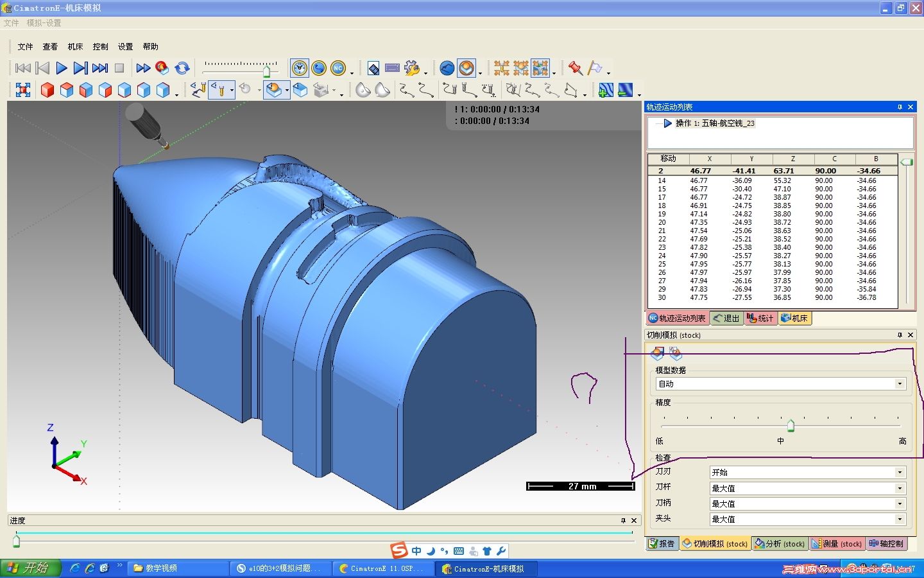Click the diamond film icon in toolbar

coord(373,68)
